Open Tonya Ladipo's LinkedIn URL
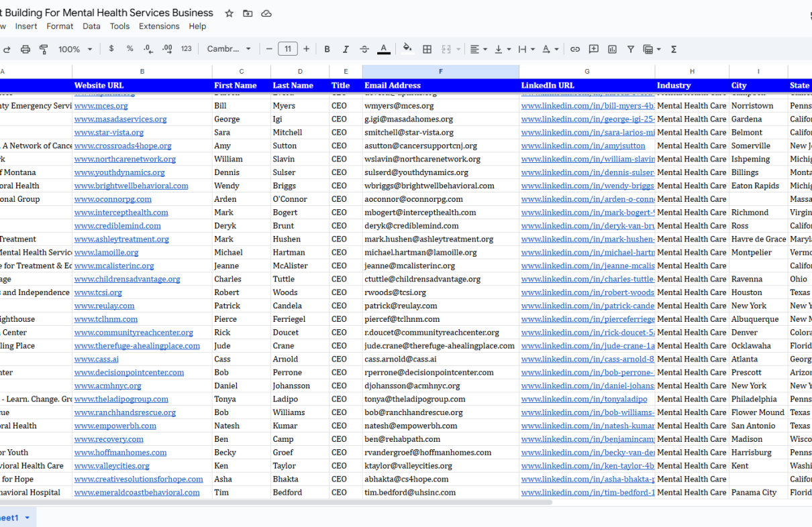The image size is (812, 527). coord(585,399)
